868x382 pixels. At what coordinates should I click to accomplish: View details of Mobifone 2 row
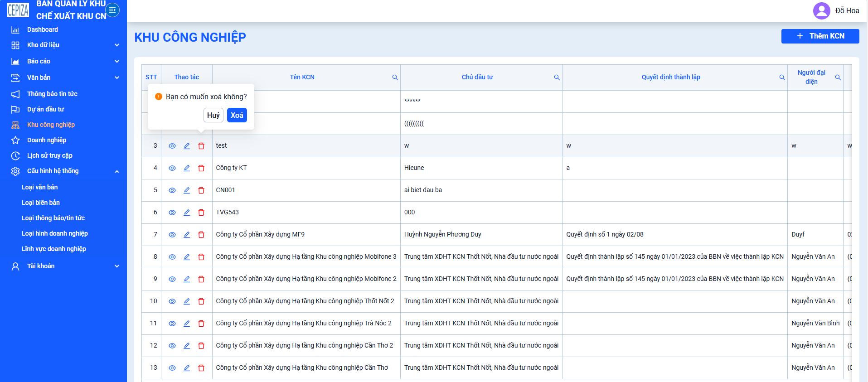tap(172, 279)
